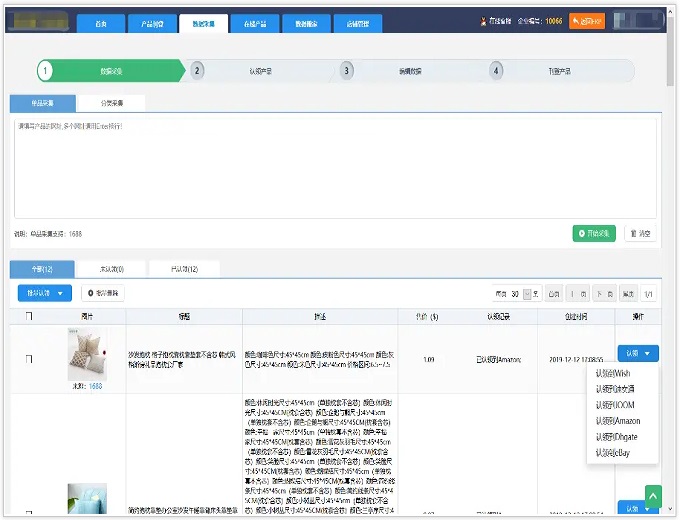This screenshot has width=680, height=520.
Task: Choose the Amazon option in claim menu
Action: (618, 421)
